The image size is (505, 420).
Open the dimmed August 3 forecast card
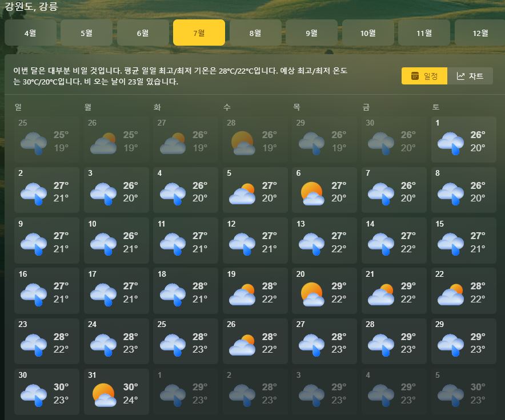324,391
